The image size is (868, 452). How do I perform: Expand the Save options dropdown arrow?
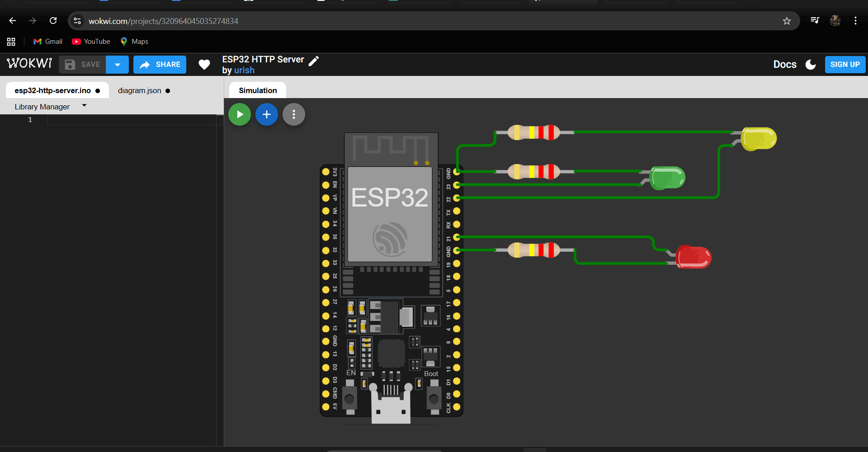[x=118, y=65]
